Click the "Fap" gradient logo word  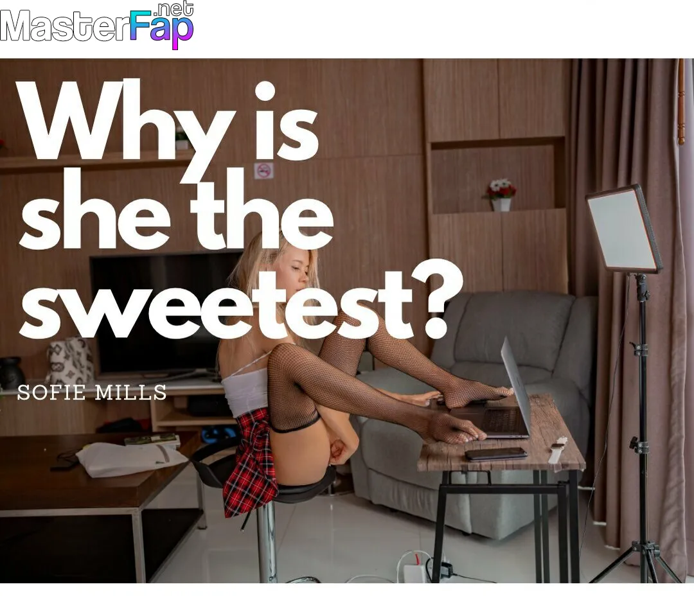click(x=161, y=29)
